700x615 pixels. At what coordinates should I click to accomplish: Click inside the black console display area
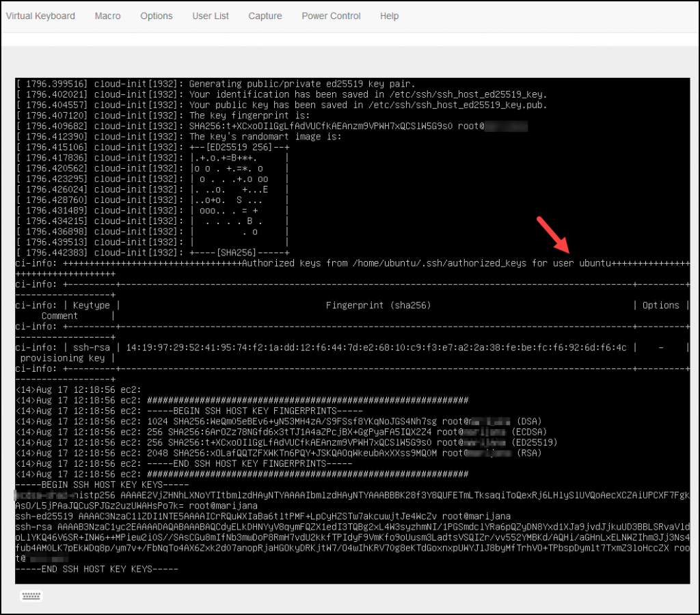coord(350,321)
